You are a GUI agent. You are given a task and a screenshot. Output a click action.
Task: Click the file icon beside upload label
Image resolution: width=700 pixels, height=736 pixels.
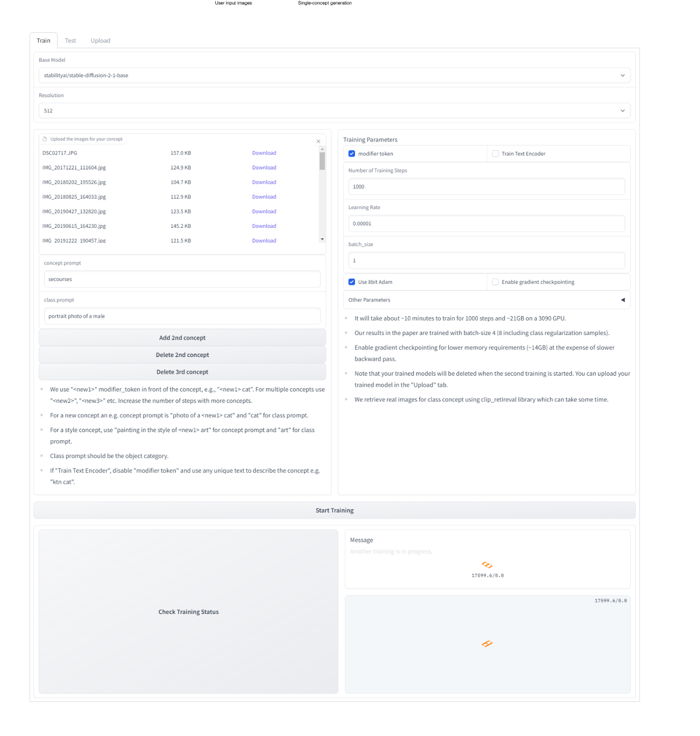click(45, 139)
